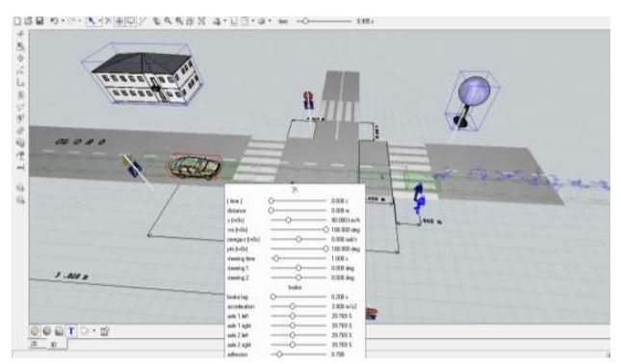621x364 pixels.
Task: Adjust the adhesion slider
Action: click(298, 354)
